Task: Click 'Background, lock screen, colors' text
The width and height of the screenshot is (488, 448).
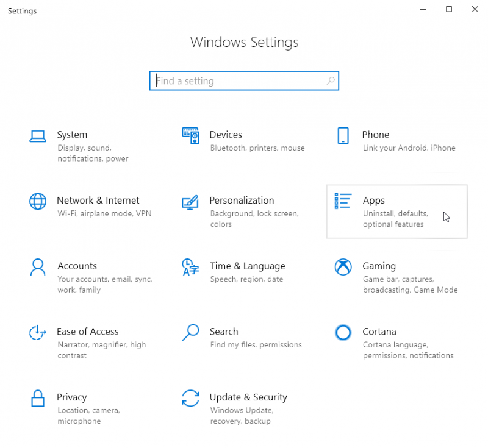Action: click(254, 219)
